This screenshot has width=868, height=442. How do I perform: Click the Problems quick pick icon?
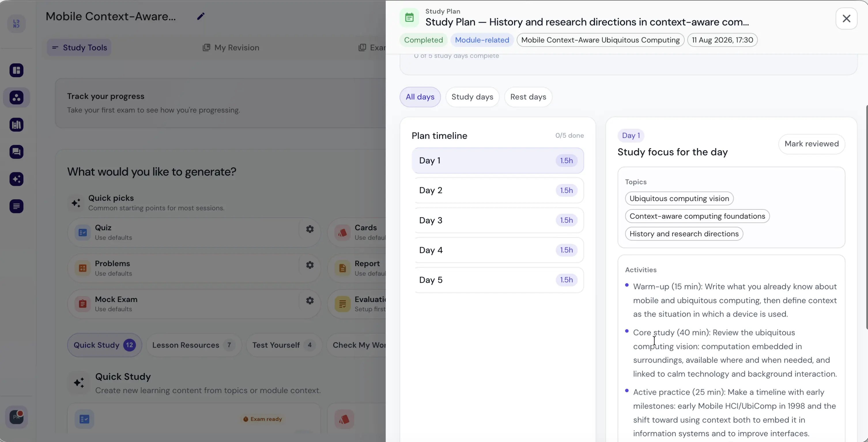[x=82, y=268]
